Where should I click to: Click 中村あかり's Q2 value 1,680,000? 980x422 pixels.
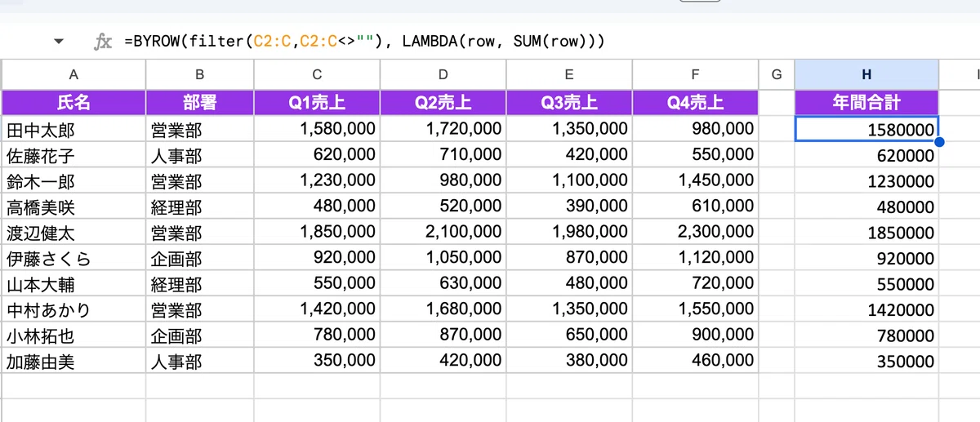(x=443, y=310)
